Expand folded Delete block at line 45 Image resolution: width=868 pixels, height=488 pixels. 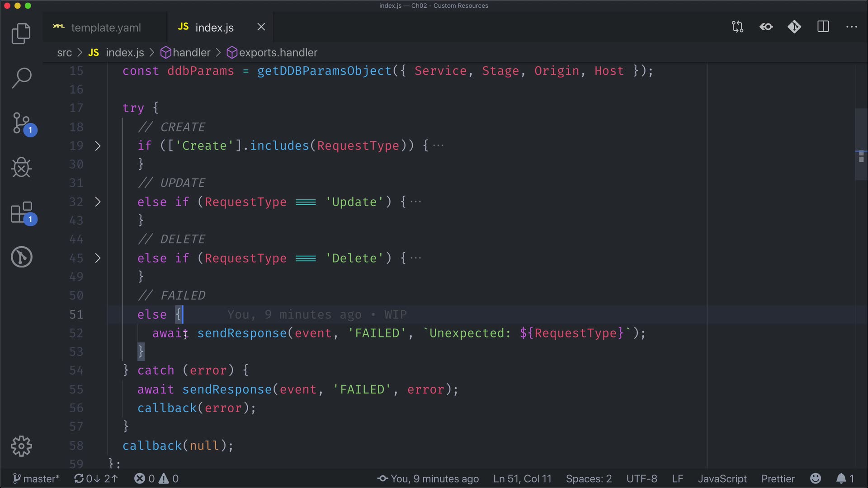point(98,258)
